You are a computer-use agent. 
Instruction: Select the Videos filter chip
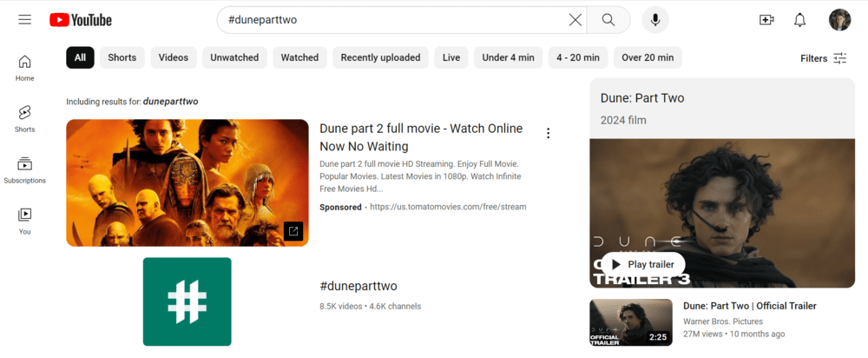[174, 57]
